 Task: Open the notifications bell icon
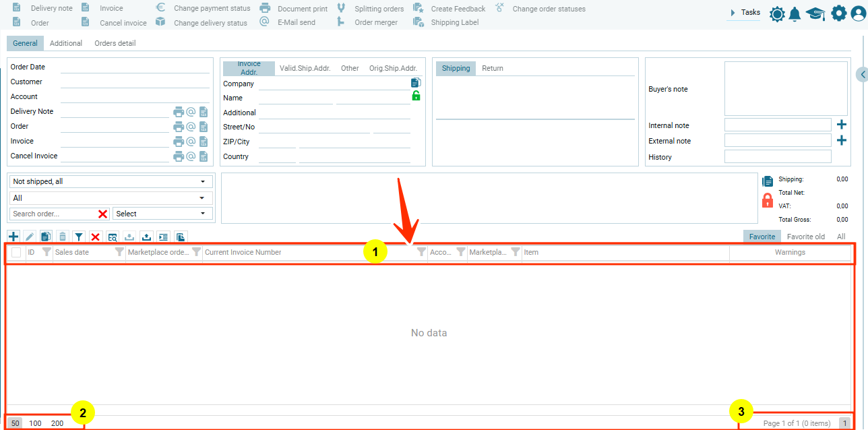click(795, 13)
